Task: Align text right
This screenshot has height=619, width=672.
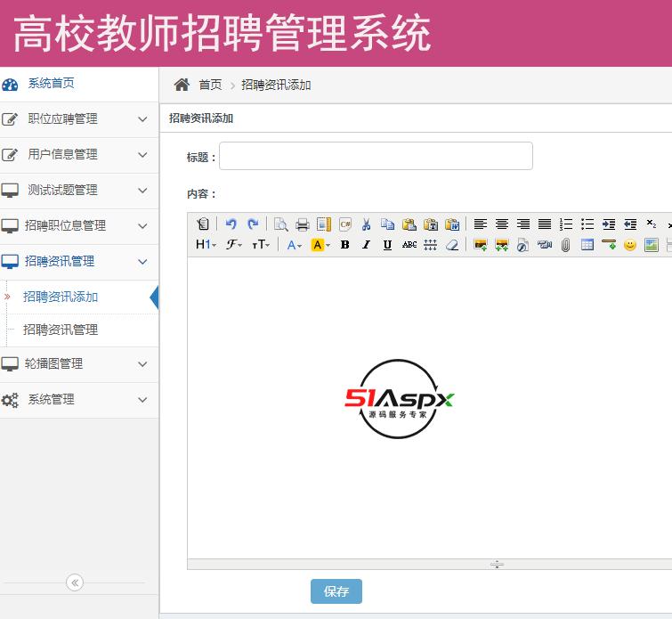Action: tap(523, 224)
